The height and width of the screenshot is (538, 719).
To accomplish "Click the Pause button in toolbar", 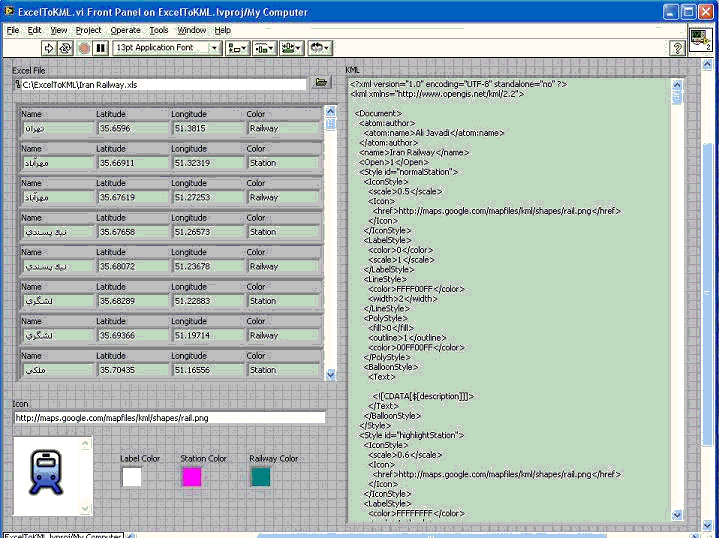I will [x=101, y=48].
